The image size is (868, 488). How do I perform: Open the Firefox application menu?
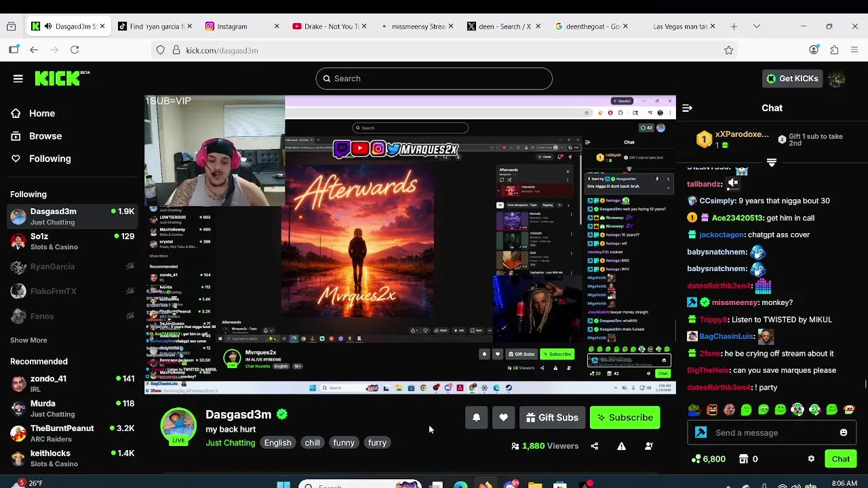point(854,50)
